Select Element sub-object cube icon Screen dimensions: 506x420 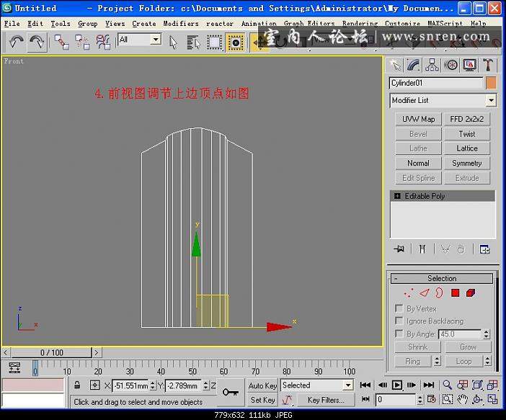click(x=471, y=292)
